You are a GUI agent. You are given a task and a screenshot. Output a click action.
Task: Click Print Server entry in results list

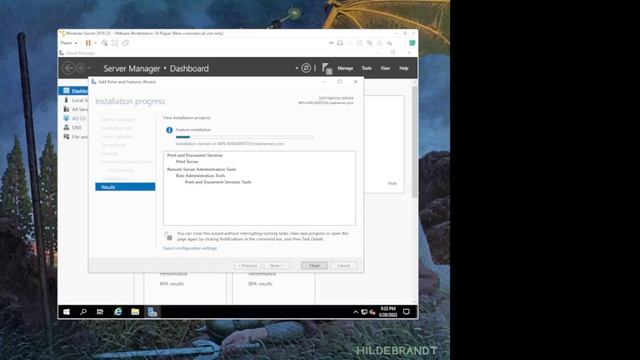(x=187, y=162)
